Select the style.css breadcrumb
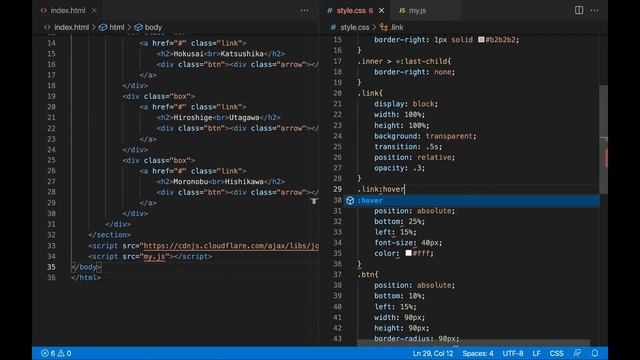Screen dimensions: 640x360 [354, 27]
